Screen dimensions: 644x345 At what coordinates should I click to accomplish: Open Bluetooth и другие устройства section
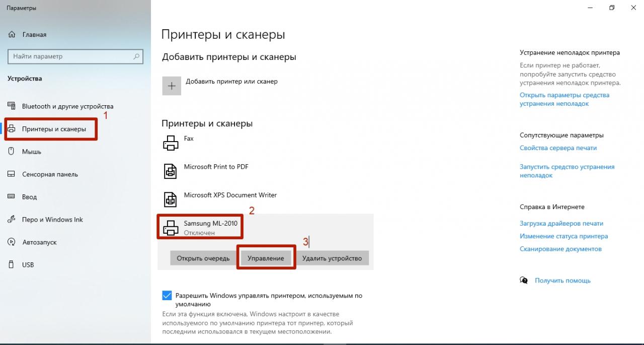pos(67,106)
